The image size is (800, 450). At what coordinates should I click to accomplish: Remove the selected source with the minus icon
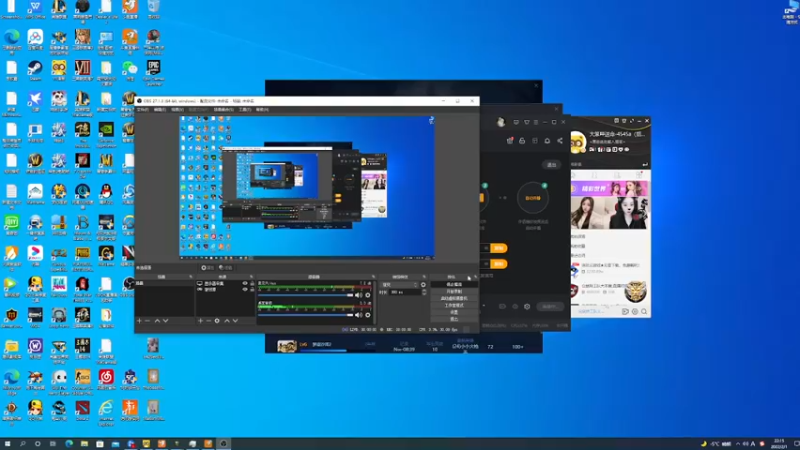[209, 321]
